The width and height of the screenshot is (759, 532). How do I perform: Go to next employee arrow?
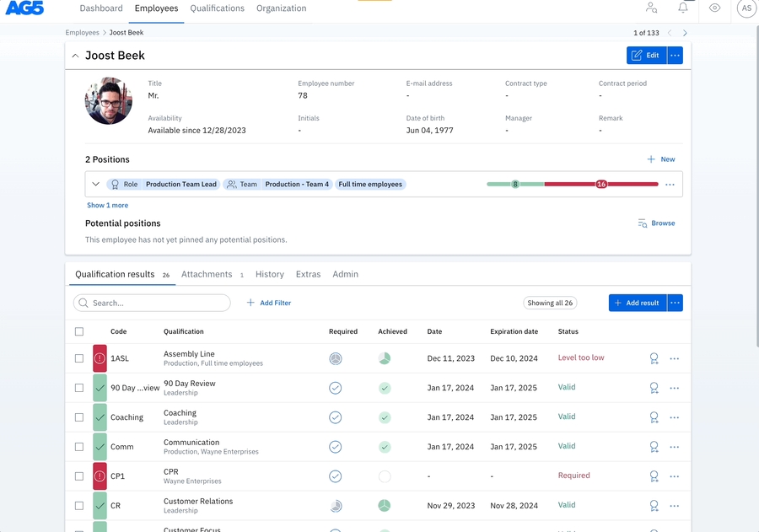(x=685, y=33)
